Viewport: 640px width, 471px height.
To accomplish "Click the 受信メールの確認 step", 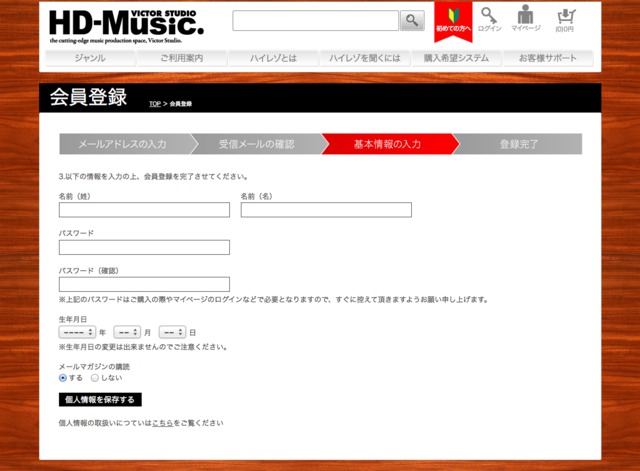I will click(x=257, y=144).
